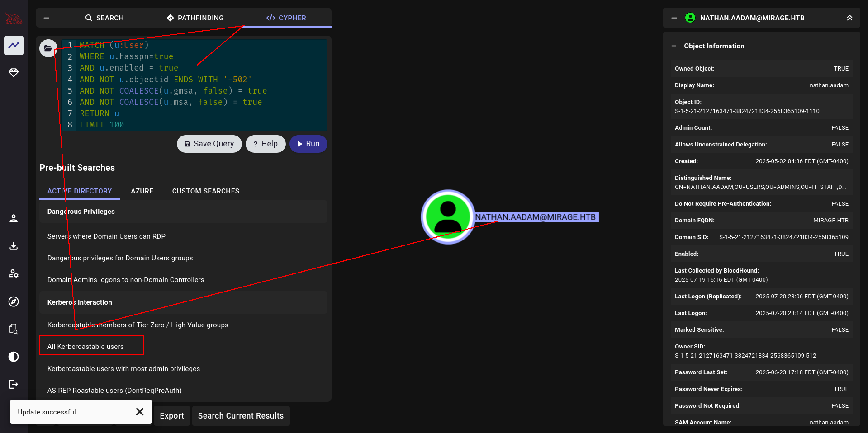
Task: Open Administration user-gear icon
Action: (14, 274)
